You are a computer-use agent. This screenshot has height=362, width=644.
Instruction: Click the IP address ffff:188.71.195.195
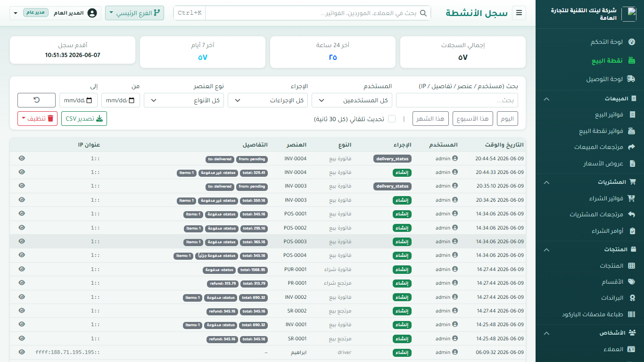pos(67,352)
